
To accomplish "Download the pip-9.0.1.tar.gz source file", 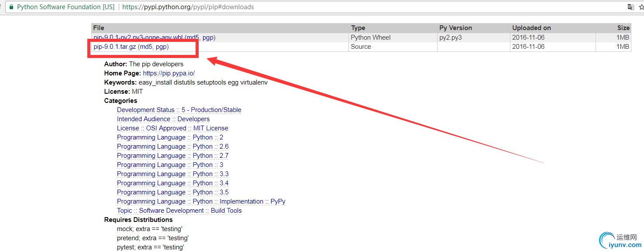I will click(x=115, y=47).
